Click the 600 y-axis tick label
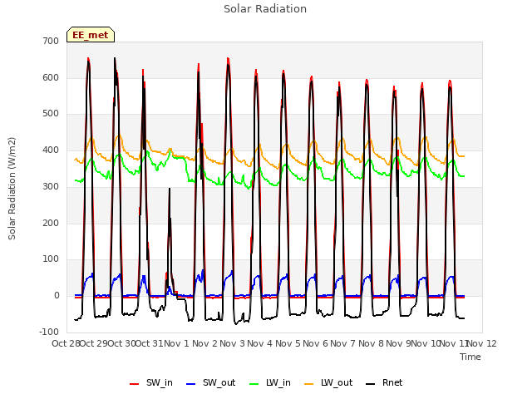This screenshot has height=399, width=532. click(51, 77)
